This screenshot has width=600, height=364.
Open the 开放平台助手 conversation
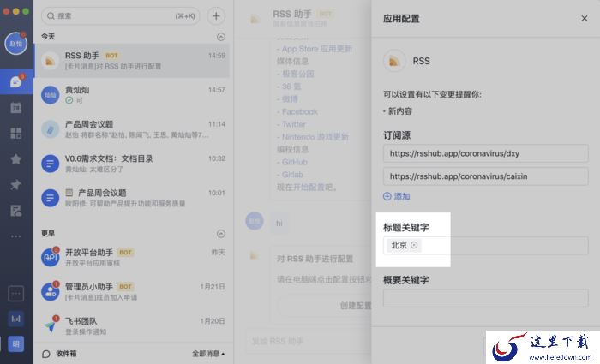[x=132, y=257]
